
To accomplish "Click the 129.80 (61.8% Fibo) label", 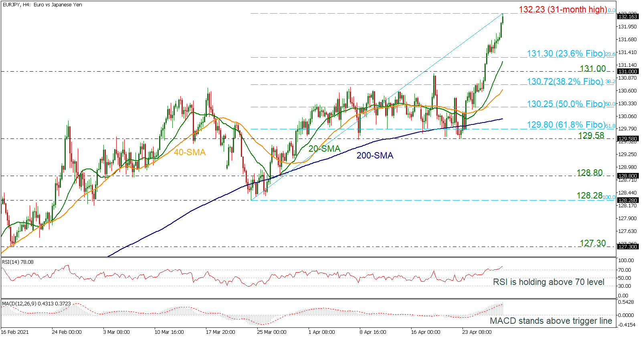I will click(x=565, y=125).
